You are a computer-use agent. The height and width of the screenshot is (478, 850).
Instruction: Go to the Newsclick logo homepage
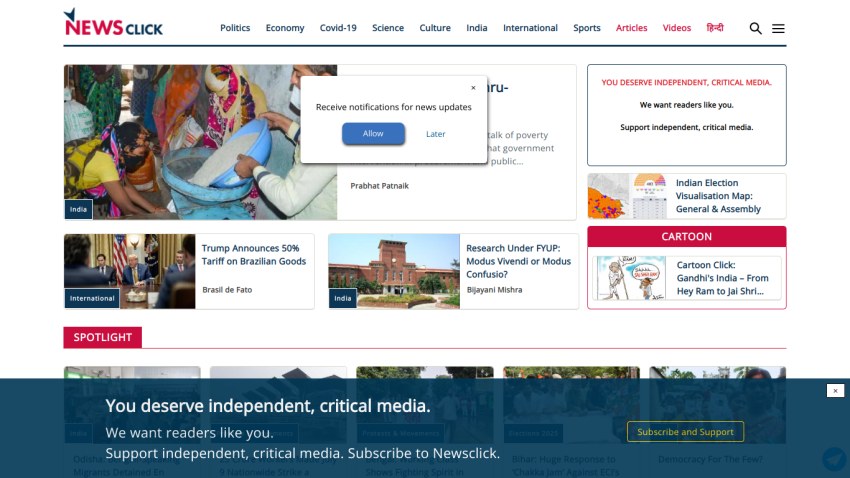(113, 23)
